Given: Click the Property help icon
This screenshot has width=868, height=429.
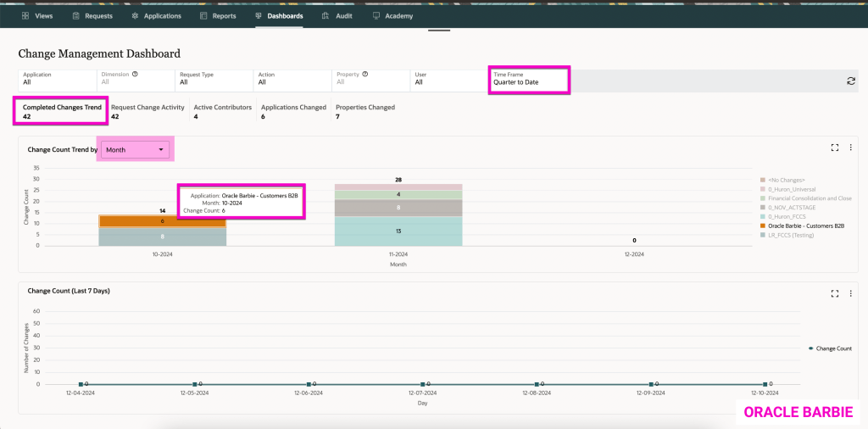Looking at the screenshot, I should 364,74.
